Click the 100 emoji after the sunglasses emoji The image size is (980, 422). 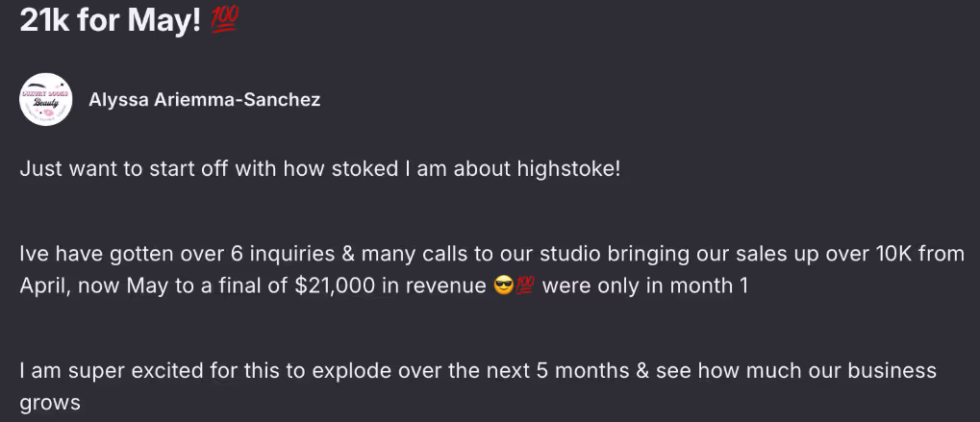click(x=525, y=286)
